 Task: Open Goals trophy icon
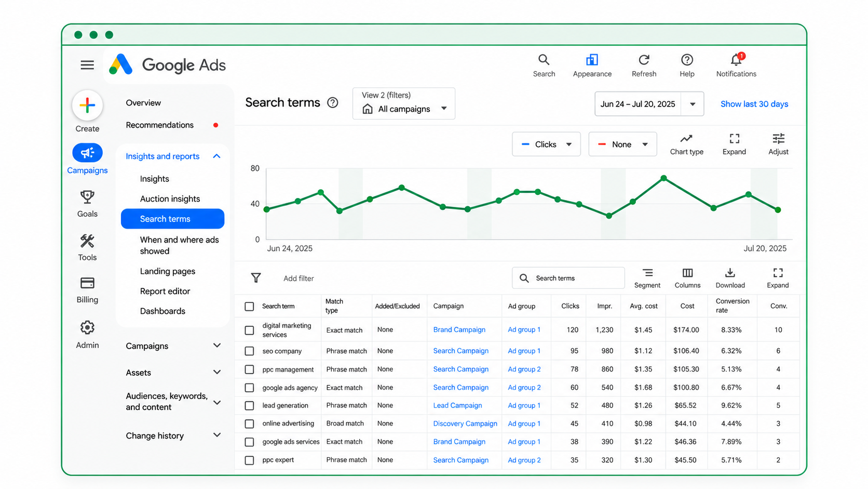pos(87,197)
